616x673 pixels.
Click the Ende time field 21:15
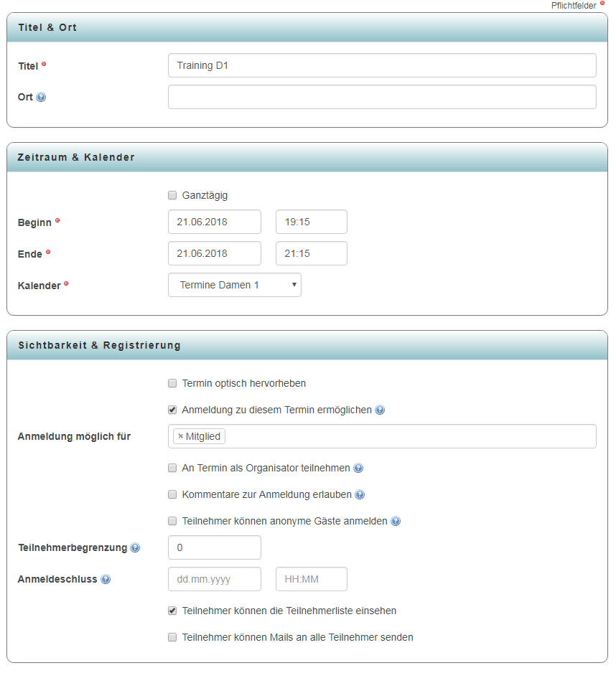[312, 253]
